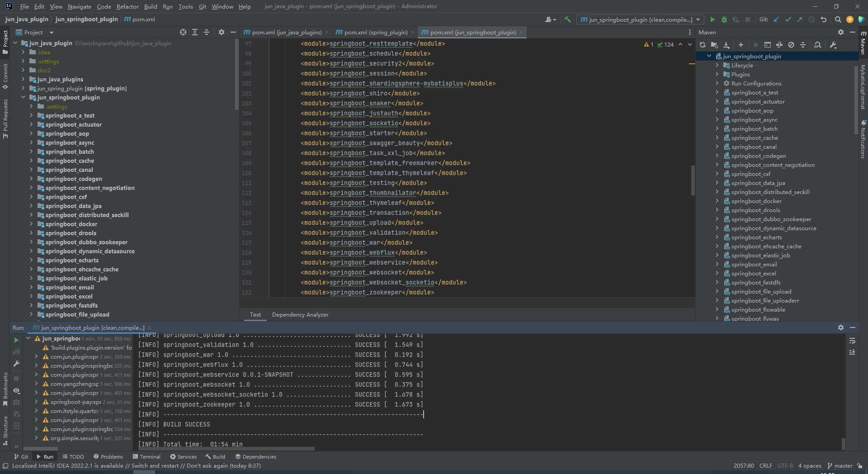Open the Tools menu

click(x=185, y=6)
